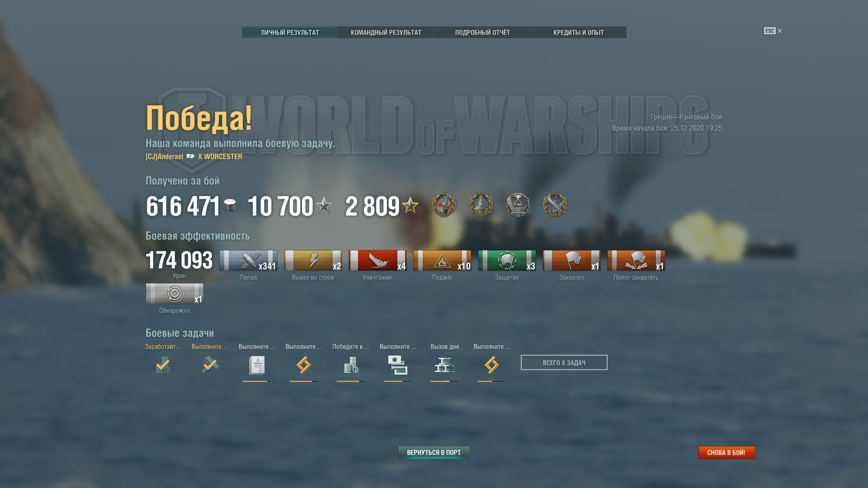Switch to the Командный результат tab
The image size is (868, 488).
click(x=386, y=32)
